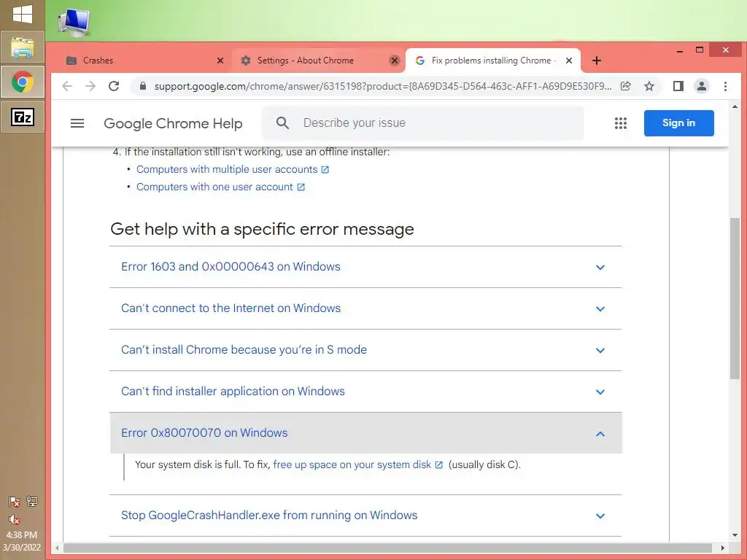The image size is (747, 560).
Task: Click the search magnifier icon
Action: pos(282,122)
